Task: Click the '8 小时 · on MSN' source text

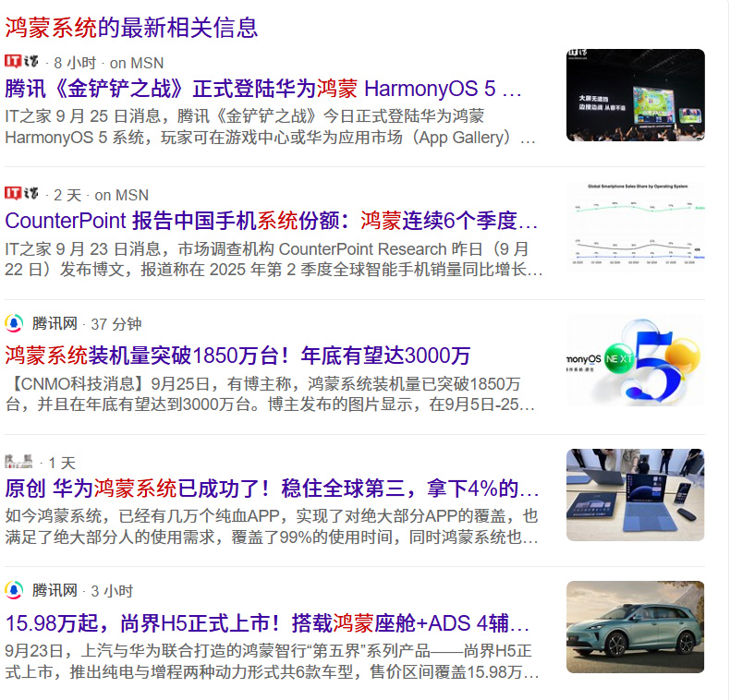Action: [109, 63]
